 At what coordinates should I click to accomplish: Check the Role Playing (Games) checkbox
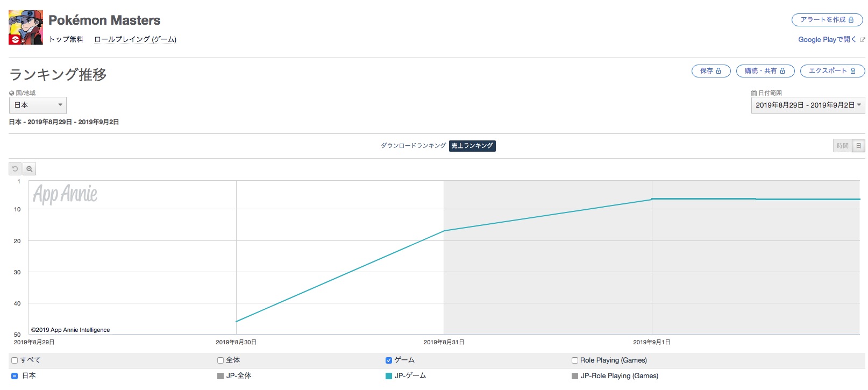pyautogui.click(x=575, y=360)
